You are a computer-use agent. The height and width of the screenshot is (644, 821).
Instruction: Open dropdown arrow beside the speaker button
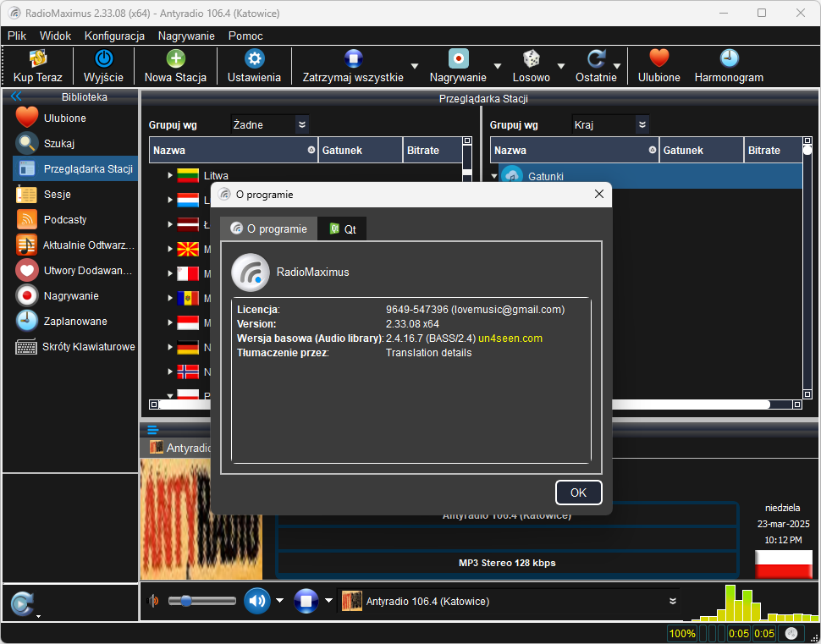[x=279, y=601]
